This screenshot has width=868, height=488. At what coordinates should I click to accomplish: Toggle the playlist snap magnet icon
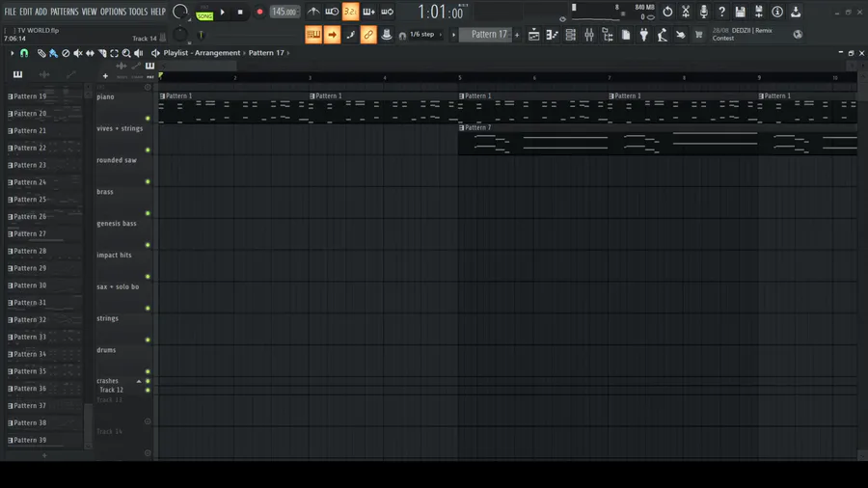point(24,53)
